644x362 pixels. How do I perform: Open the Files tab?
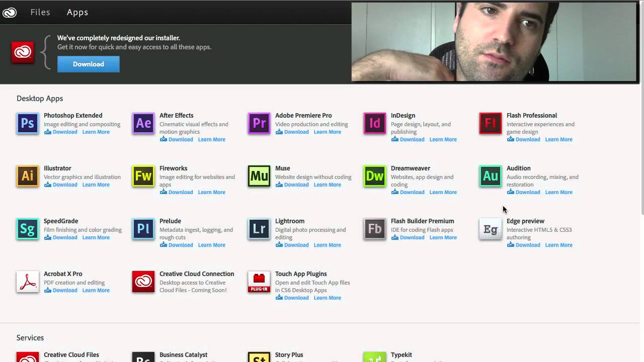(40, 12)
